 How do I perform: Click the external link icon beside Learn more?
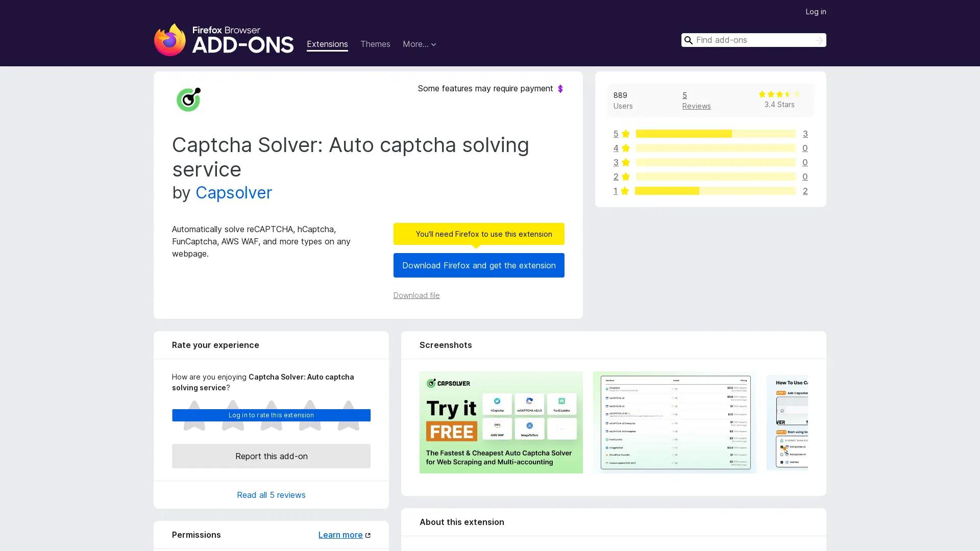coord(368,535)
